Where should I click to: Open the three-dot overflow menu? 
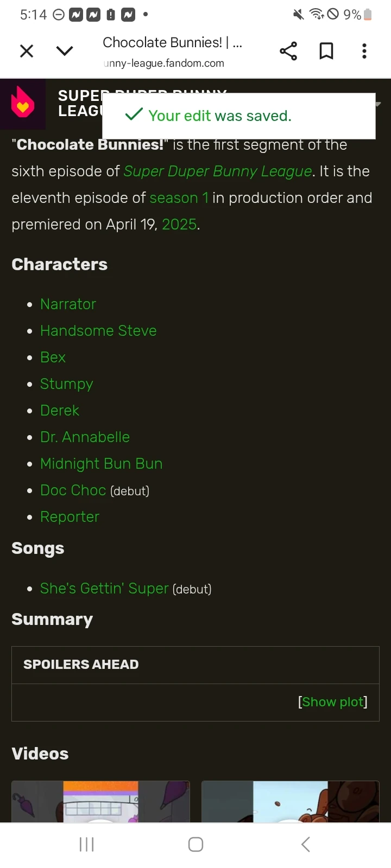pyautogui.click(x=364, y=50)
